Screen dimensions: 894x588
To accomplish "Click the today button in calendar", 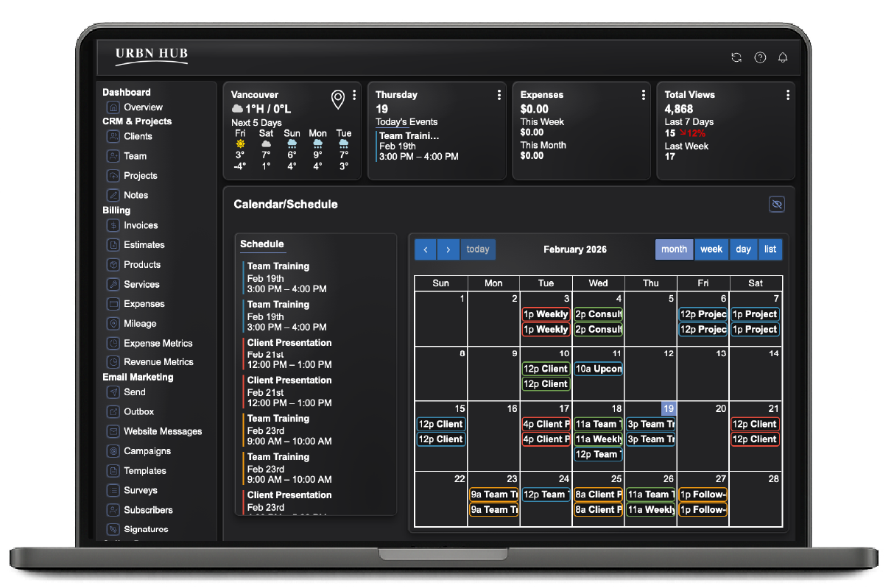I will pos(478,249).
